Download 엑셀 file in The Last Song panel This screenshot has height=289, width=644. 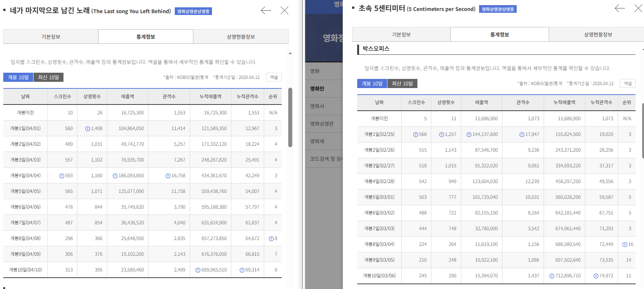click(274, 77)
